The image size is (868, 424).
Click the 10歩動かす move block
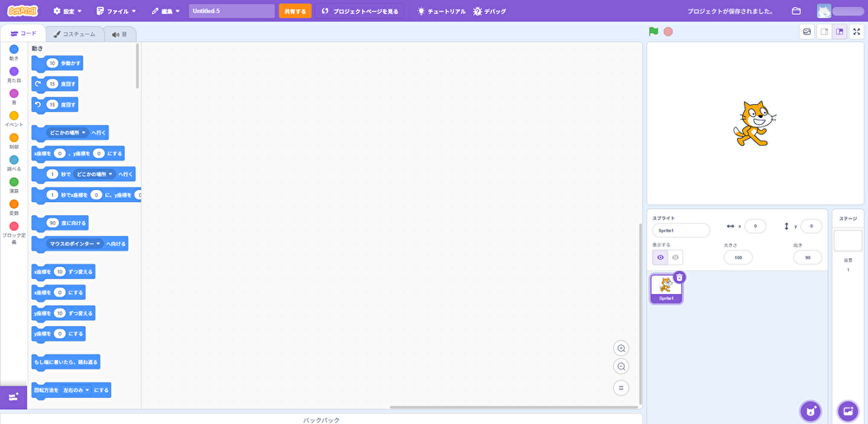(x=57, y=63)
